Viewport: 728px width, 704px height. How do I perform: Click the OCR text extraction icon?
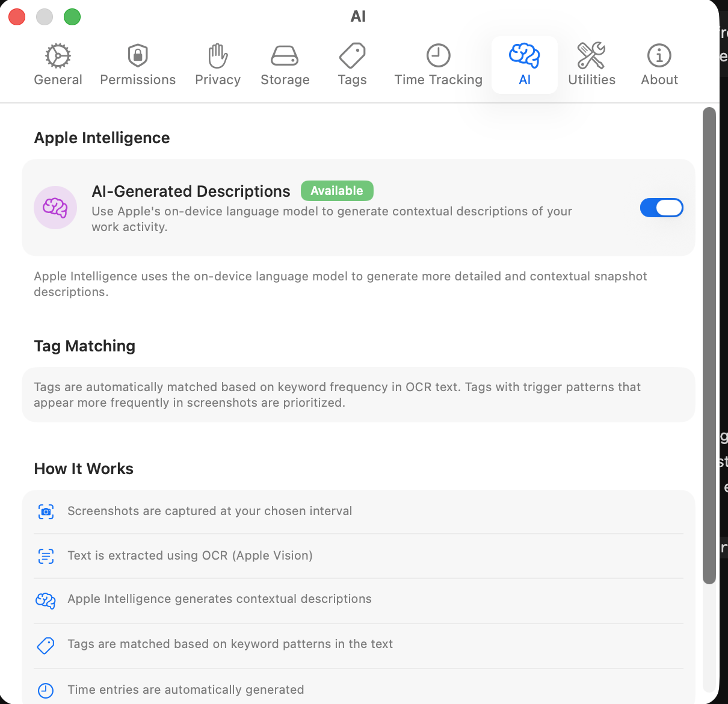[46, 555]
